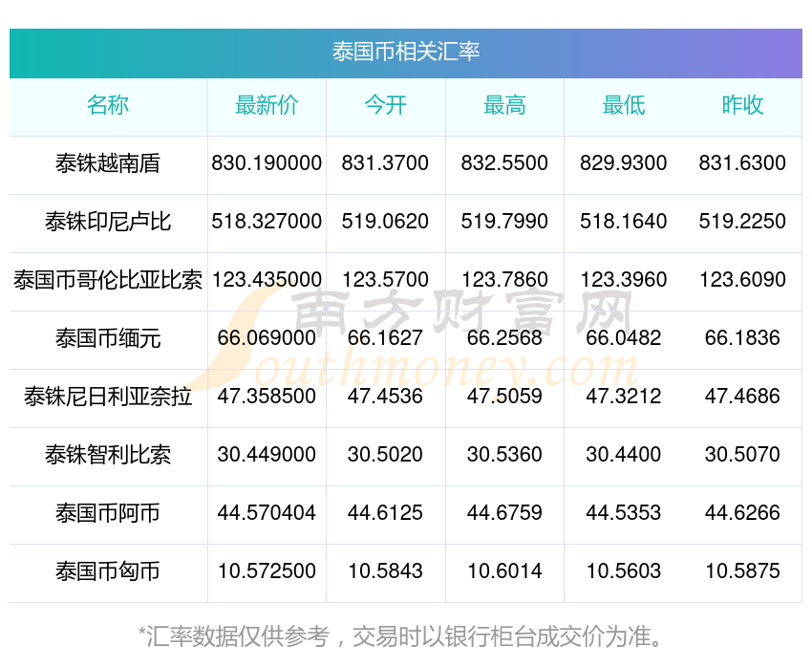The width and height of the screenshot is (812, 667).
Task: Select the 最低 column header
Action: 624,105
